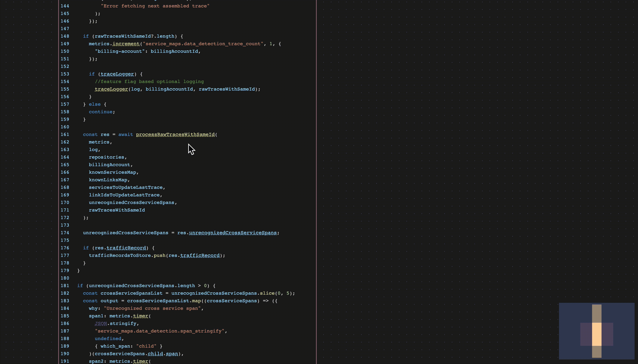The image size is (638, 364).
Task: Click the traceLogger call on line 155
Action: pos(111,89)
